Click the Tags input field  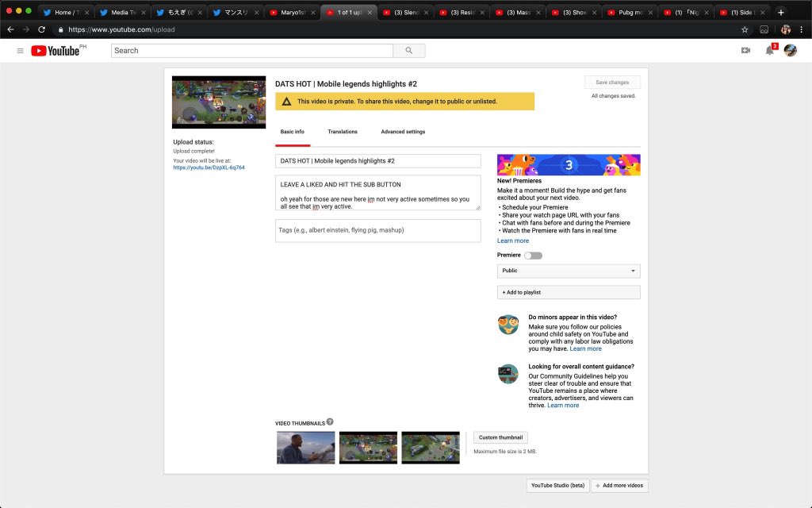click(x=378, y=231)
